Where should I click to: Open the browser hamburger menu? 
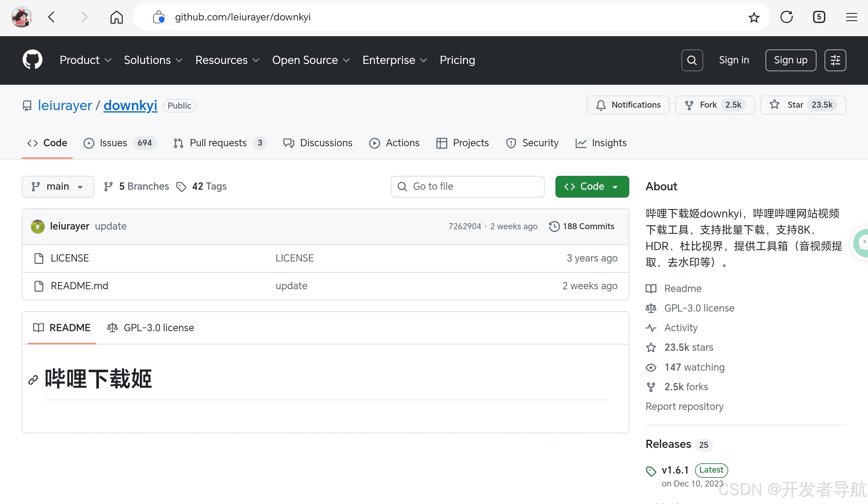tap(851, 17)
